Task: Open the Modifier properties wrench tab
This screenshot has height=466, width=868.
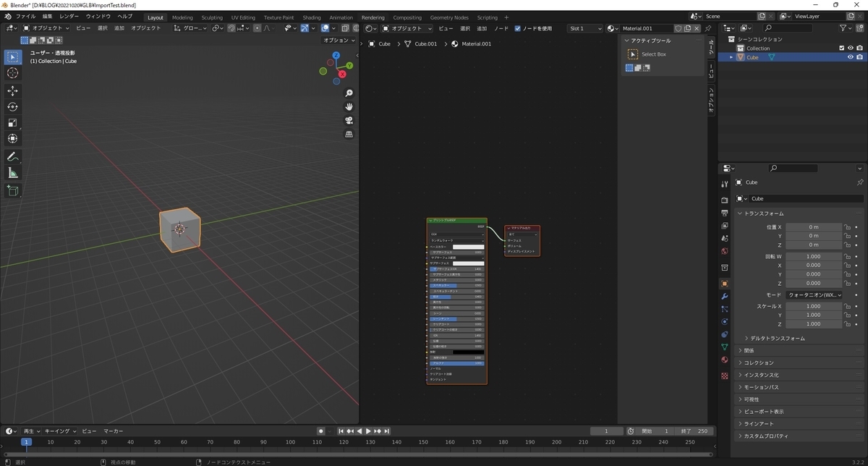Action: pos(724,295)
